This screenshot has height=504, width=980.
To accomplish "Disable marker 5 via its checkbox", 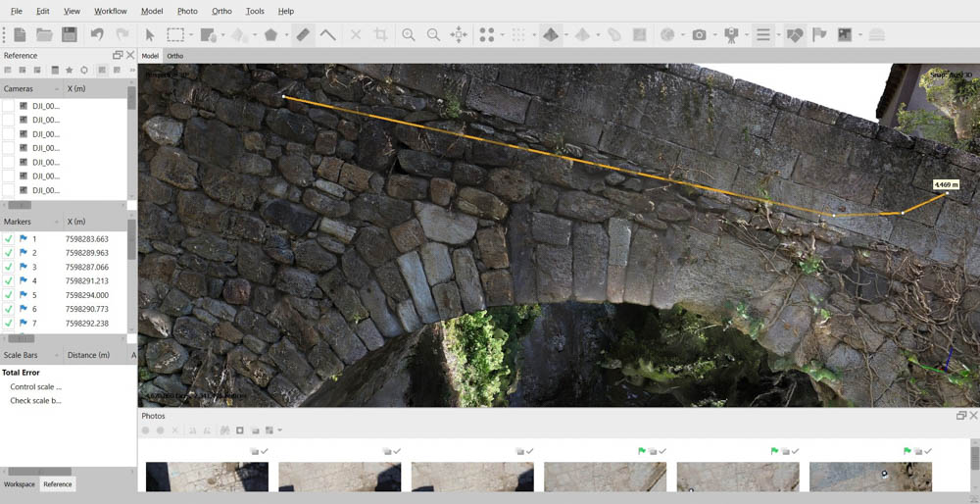I will point(8,295).
